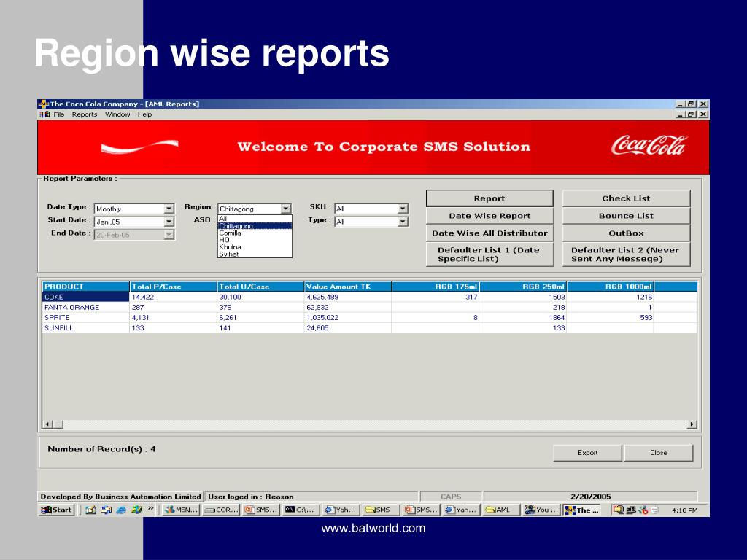Switch to the COR... taskbar button

[x=220, y=510]
